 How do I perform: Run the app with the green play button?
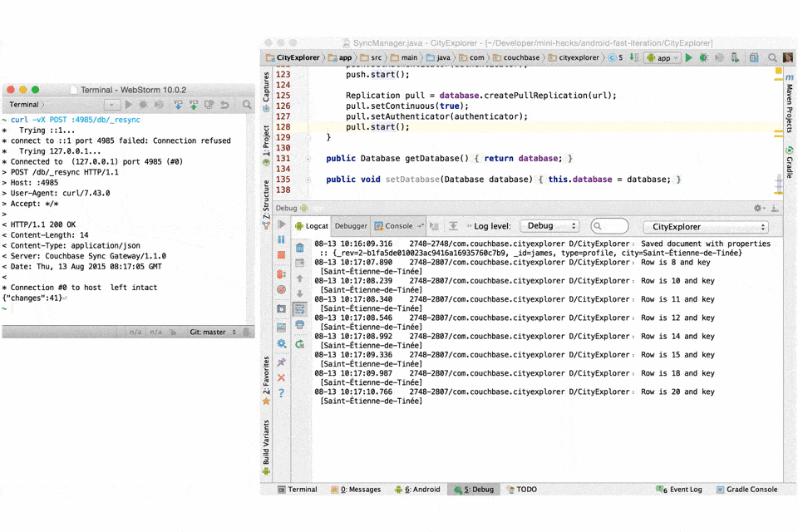tap(688, 58)
